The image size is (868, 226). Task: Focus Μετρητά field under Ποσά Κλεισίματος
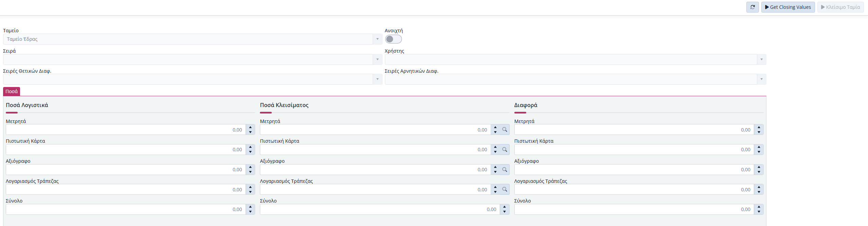(375, 129)
